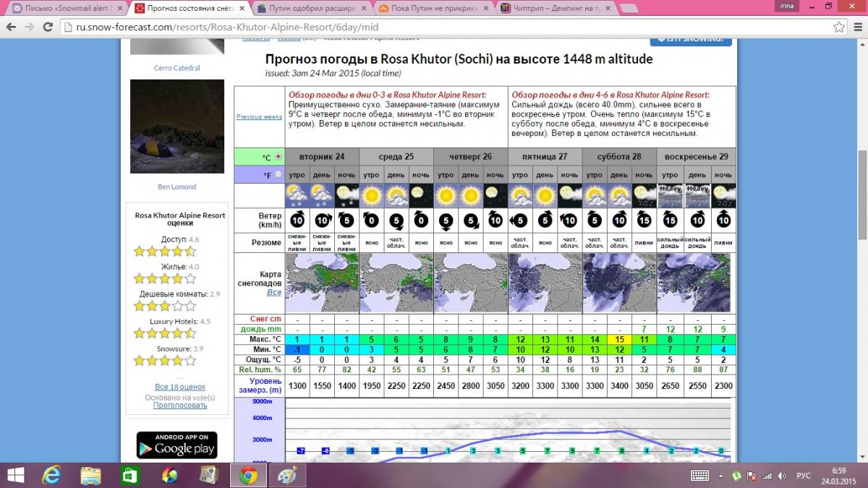Click the cloudy night icon for пятница ночь

point(569,195)
